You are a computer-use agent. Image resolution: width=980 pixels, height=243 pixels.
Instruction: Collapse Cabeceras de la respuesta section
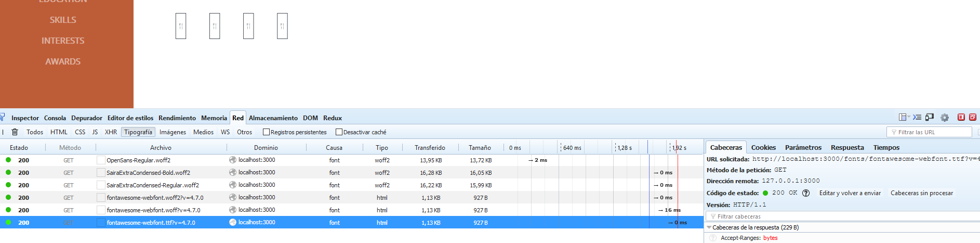pos(709,227)
